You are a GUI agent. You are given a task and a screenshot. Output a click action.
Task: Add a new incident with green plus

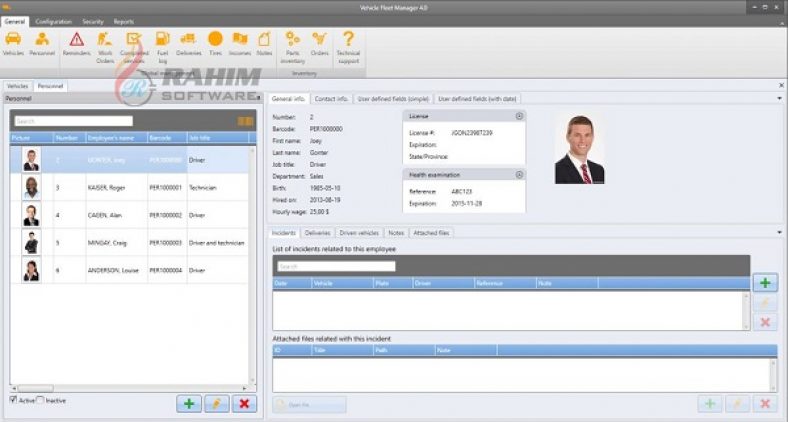(764, 284)
